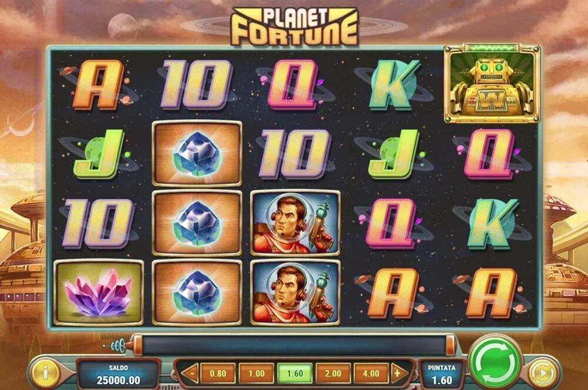The height and width of the screenshot is (390, 588).
Task: Click the ray gun meter bar
Action: pos(294,345)
